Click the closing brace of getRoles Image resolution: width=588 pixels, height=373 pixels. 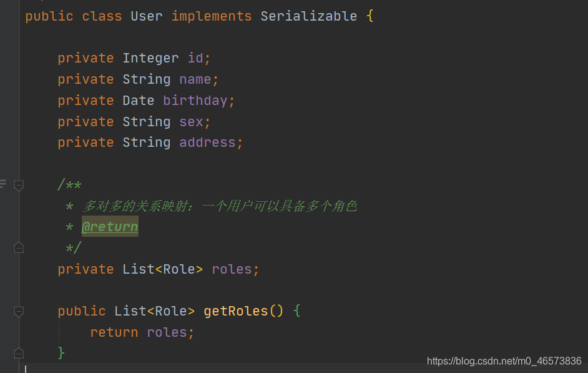pos(61,353)
